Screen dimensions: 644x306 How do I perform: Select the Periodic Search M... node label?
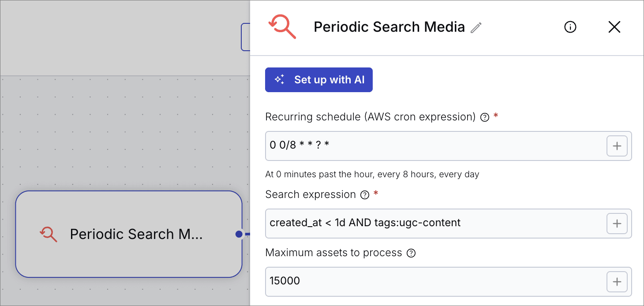coord(136,234)
